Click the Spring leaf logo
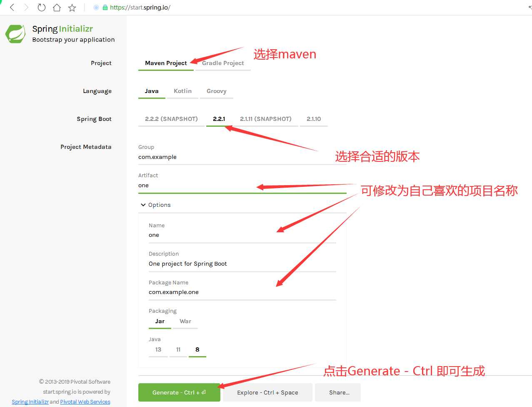The width and height of the screenshot is (532, 407). 15,34
